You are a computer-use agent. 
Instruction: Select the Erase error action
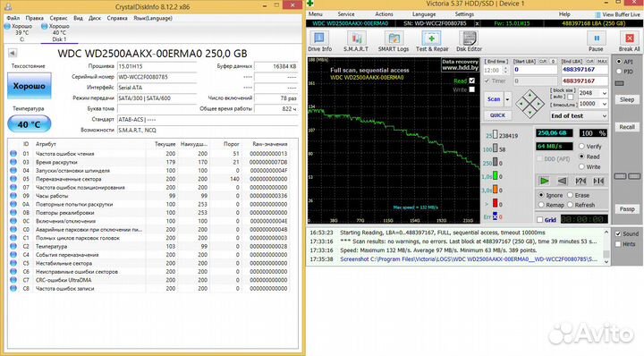pos(570,195)
